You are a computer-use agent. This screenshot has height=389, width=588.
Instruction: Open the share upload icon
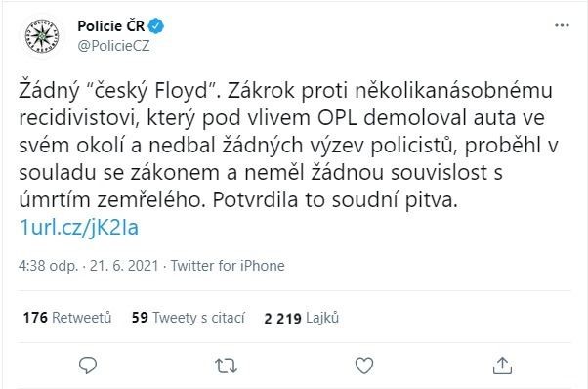click(x=502, y=365)
